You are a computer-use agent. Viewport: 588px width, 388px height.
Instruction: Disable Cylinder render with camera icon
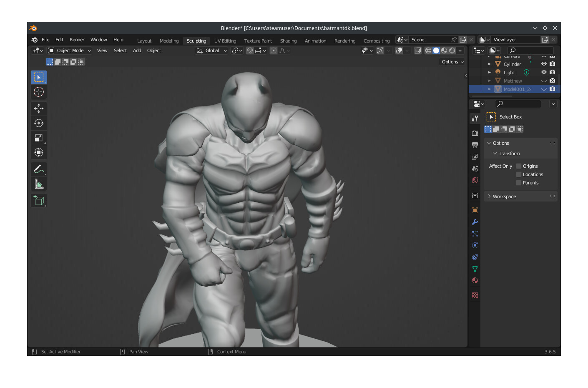[553, 64]
